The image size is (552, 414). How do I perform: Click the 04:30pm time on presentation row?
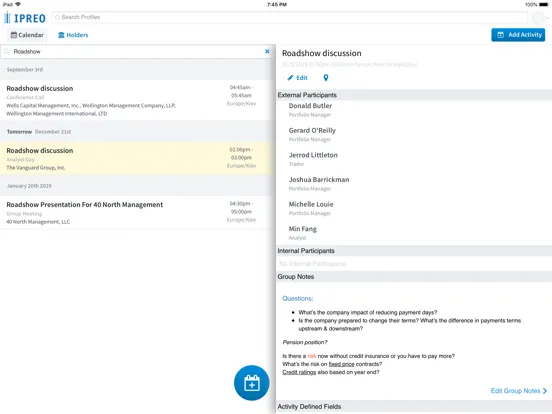pos(240,203)
